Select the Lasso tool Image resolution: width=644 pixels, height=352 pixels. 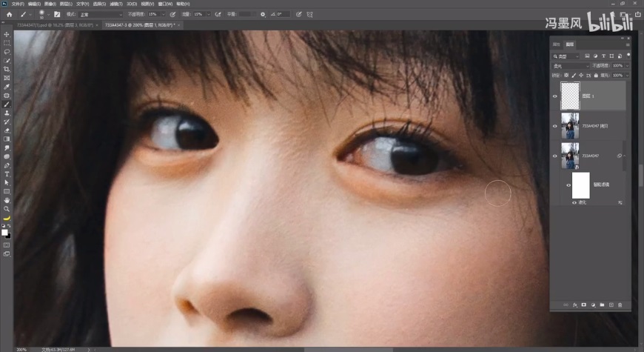pos(7,52)
